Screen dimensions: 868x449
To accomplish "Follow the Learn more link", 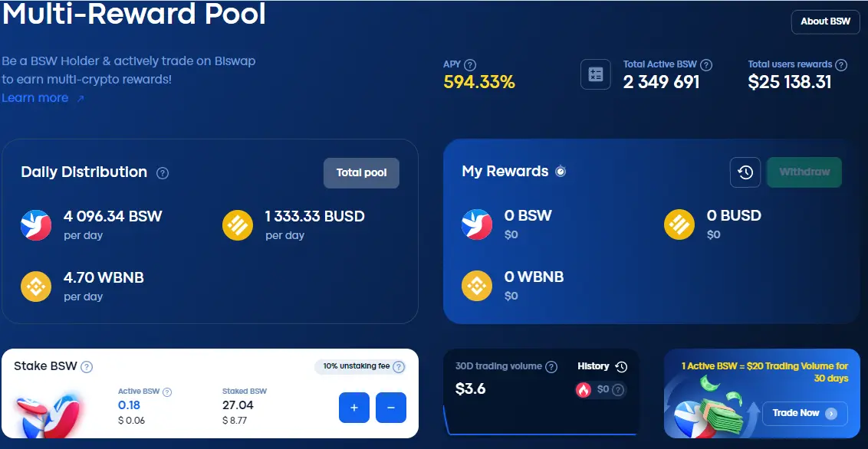I will pos(43,98).
